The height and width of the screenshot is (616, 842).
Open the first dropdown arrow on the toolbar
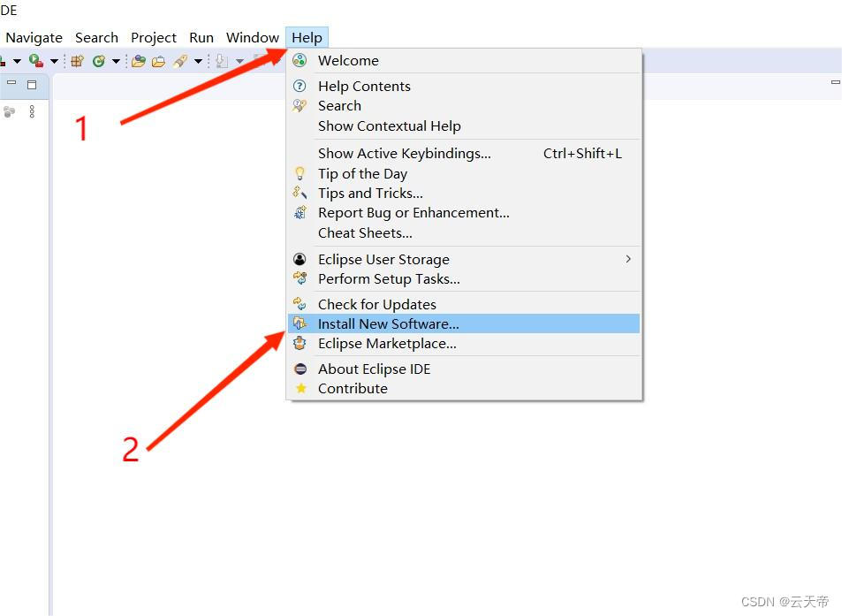pyautogui.click(x=17, y=61)
